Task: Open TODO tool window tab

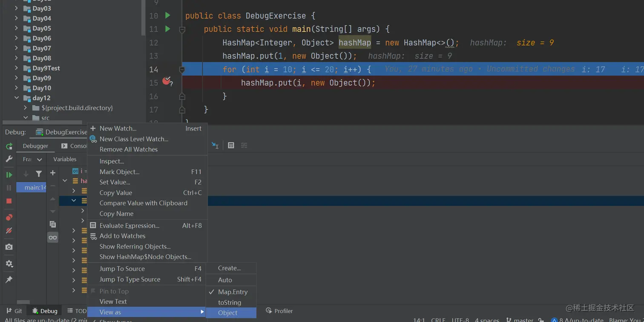Action: coord(77,311)
